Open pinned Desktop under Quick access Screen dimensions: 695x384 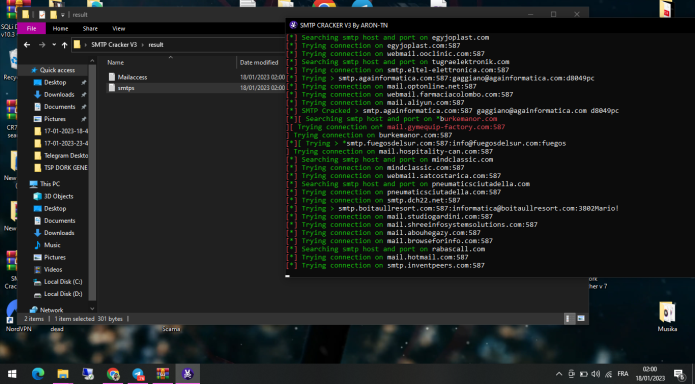(55, 82)
